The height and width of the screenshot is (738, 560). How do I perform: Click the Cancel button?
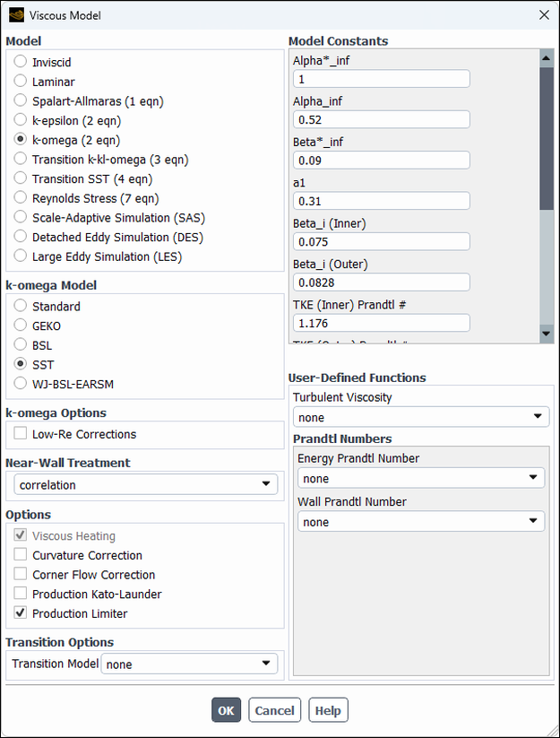pyautogui.click(x=274, y=710)
